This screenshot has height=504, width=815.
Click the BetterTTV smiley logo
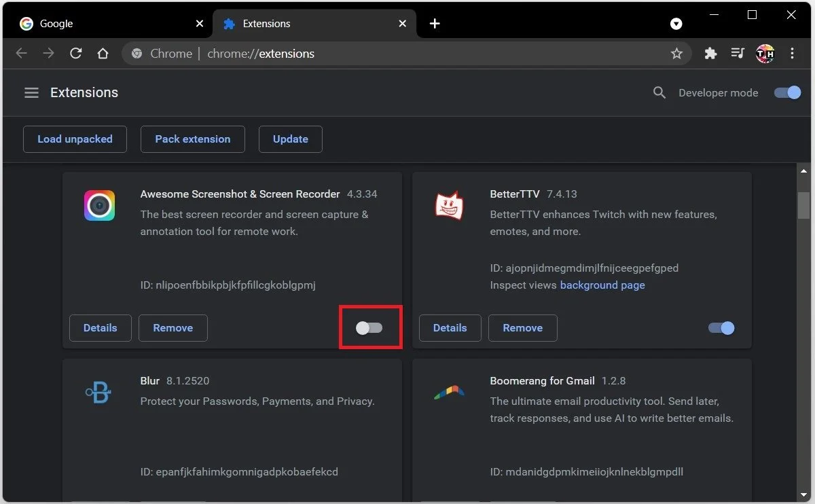[449, 205]
